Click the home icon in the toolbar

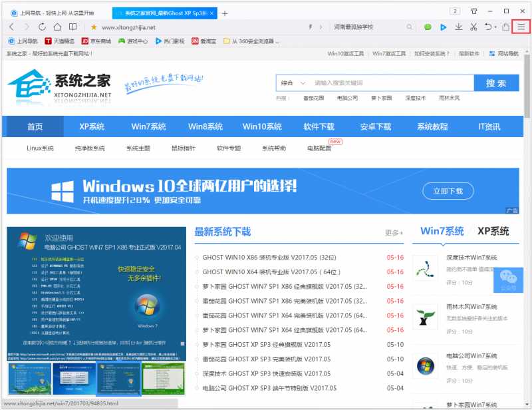coord(58,27)
